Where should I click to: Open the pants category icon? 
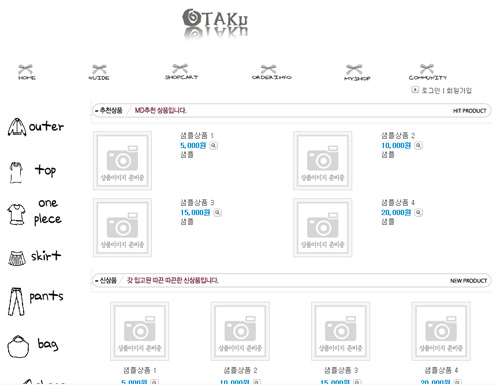pos(36,301)
